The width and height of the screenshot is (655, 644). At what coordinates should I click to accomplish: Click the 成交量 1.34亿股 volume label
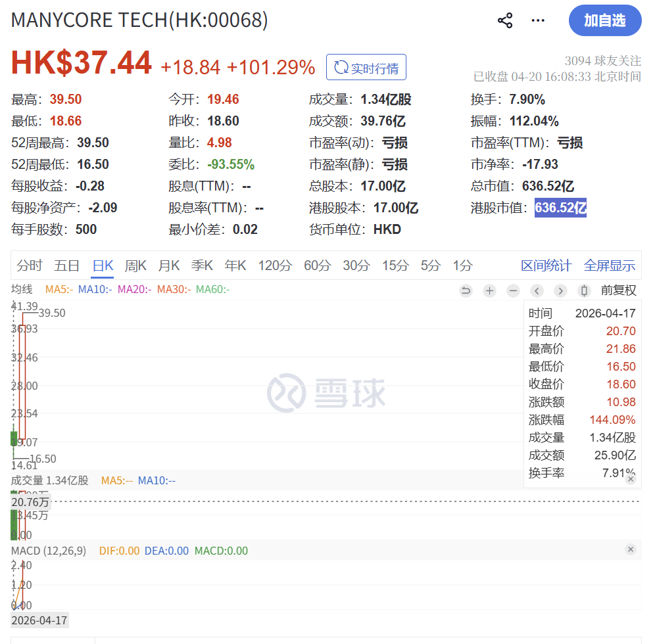coord(50,481)
